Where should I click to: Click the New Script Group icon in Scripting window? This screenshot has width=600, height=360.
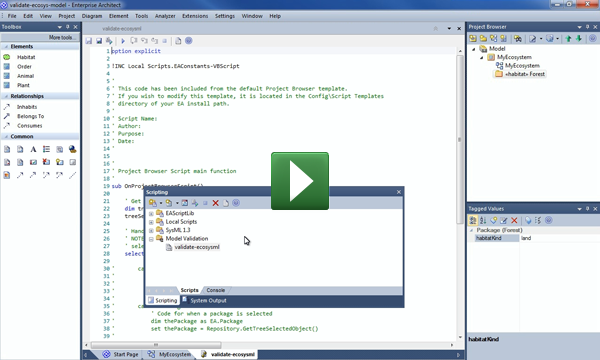[153, 203]
